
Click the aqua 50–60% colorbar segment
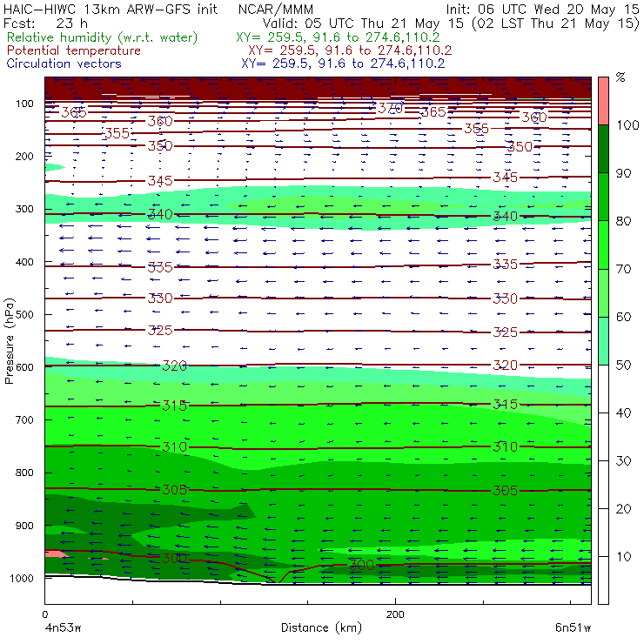point(603,341)
